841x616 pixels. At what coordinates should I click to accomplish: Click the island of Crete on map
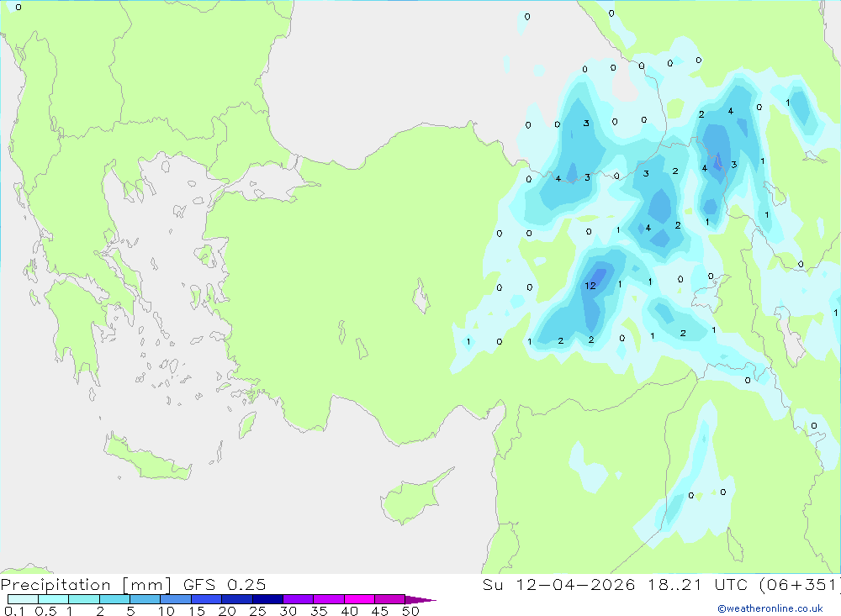(x=145, y=457)
